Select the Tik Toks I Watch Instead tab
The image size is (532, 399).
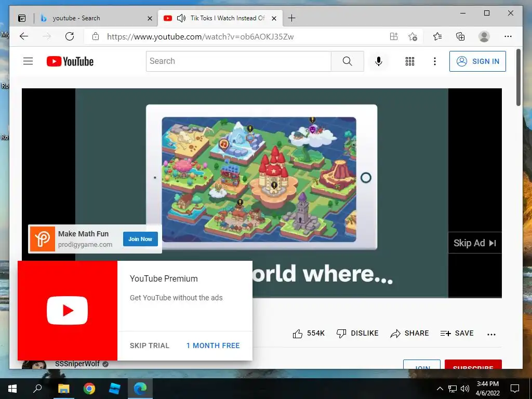(x=220, y=18)
